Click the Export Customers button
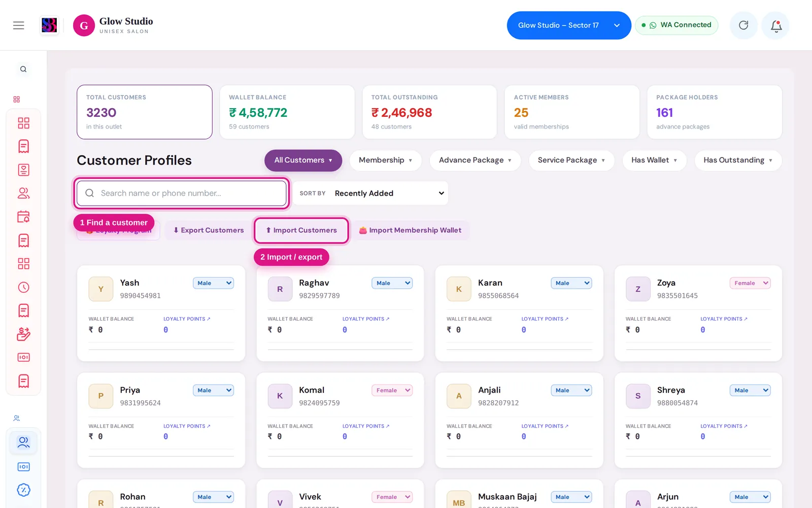812x508 pixels. click(x=208, y=231)
